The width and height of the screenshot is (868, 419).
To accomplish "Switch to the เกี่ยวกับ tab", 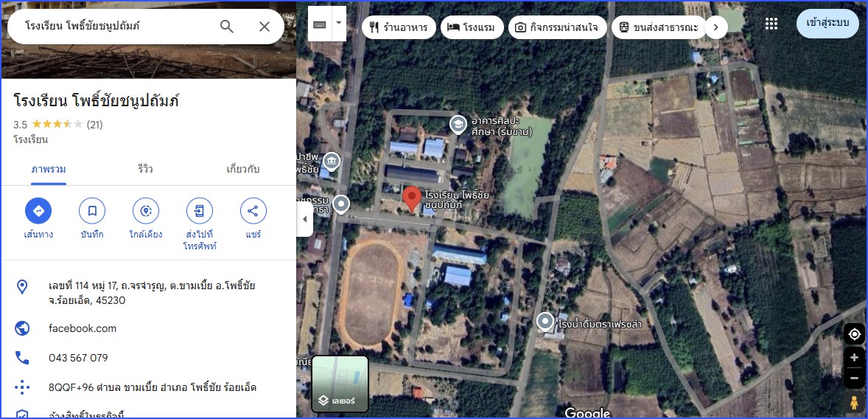I will [243, 169].
